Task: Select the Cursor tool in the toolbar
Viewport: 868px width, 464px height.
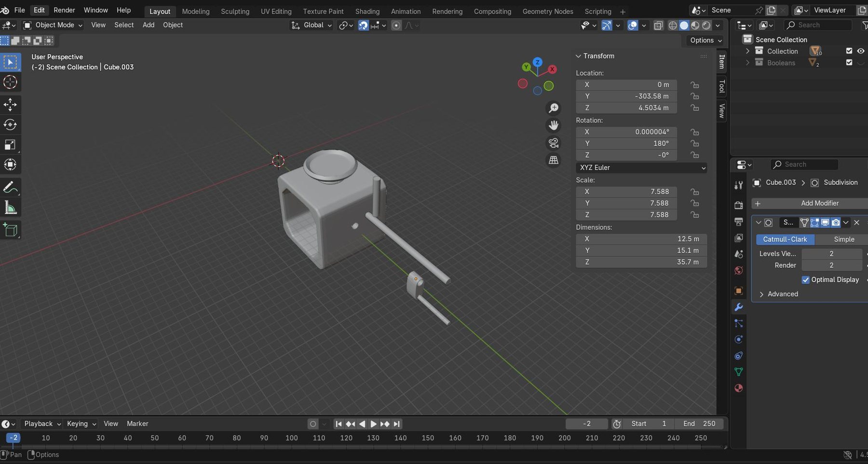Action: (x=10, y=82)
